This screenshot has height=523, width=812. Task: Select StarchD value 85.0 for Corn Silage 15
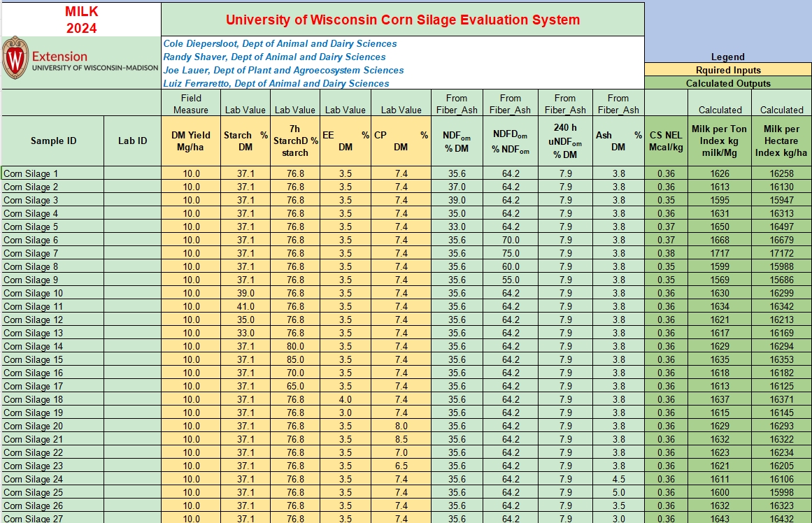pyautogui.click(x=295, y=360)
